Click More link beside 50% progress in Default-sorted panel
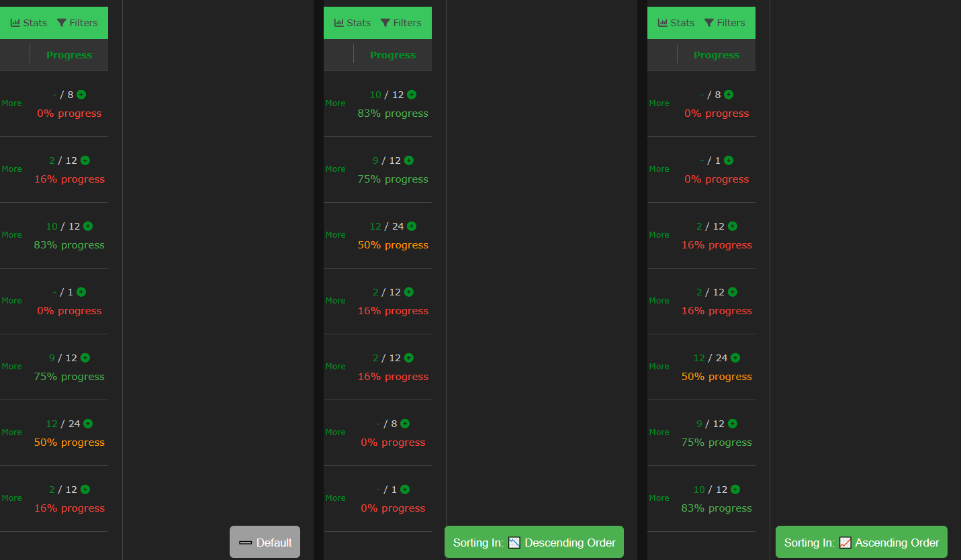 tap(11, 432)
